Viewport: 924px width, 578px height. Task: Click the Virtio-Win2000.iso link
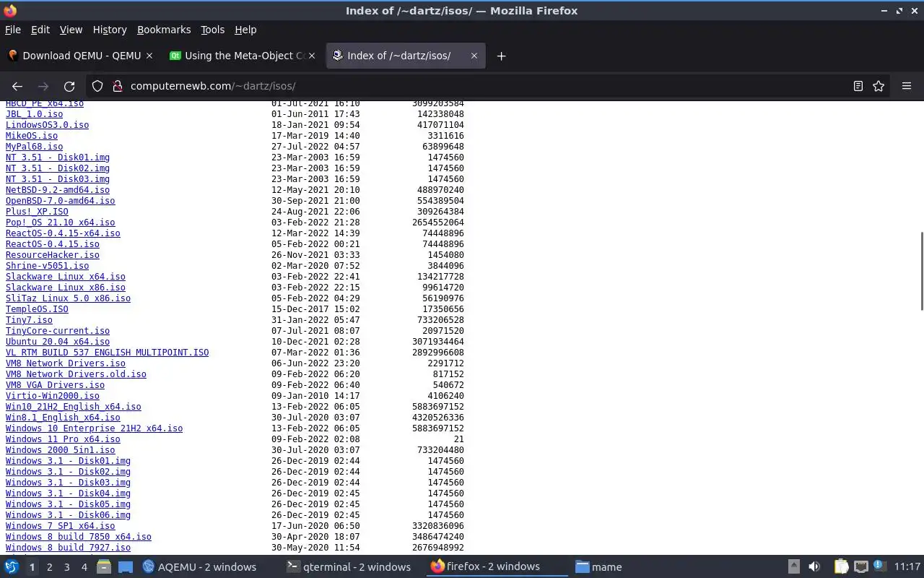tap(53, 396)
